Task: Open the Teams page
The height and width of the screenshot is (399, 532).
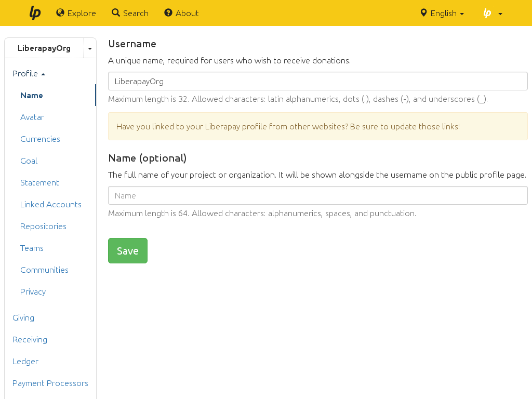Action: (x=32, y=248)
